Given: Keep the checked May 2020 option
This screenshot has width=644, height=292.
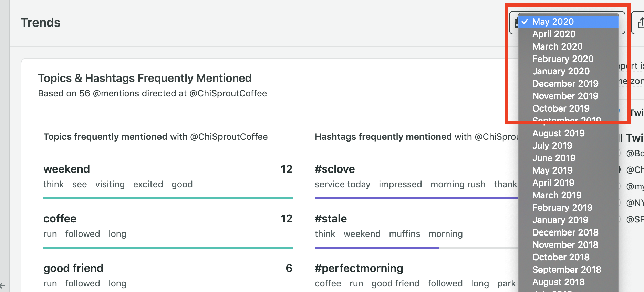Looking at the screenshot, I should pyautogui.click(x=553, y=22).
